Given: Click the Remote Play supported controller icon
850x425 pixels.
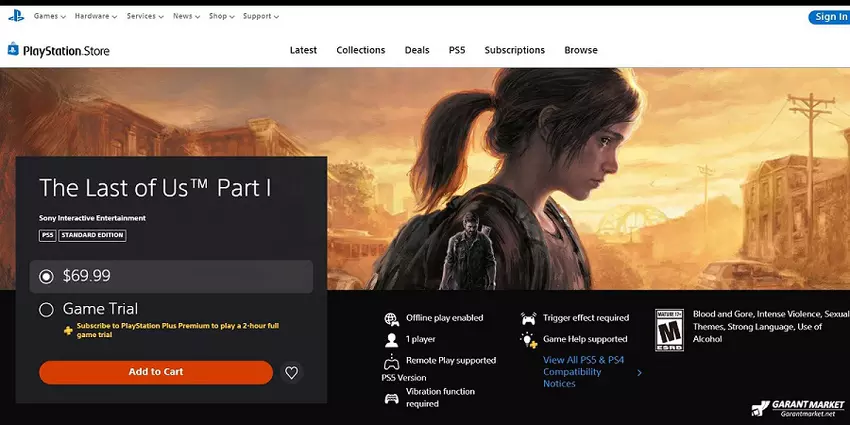Looking at the screenshot, I should (391, 361).
